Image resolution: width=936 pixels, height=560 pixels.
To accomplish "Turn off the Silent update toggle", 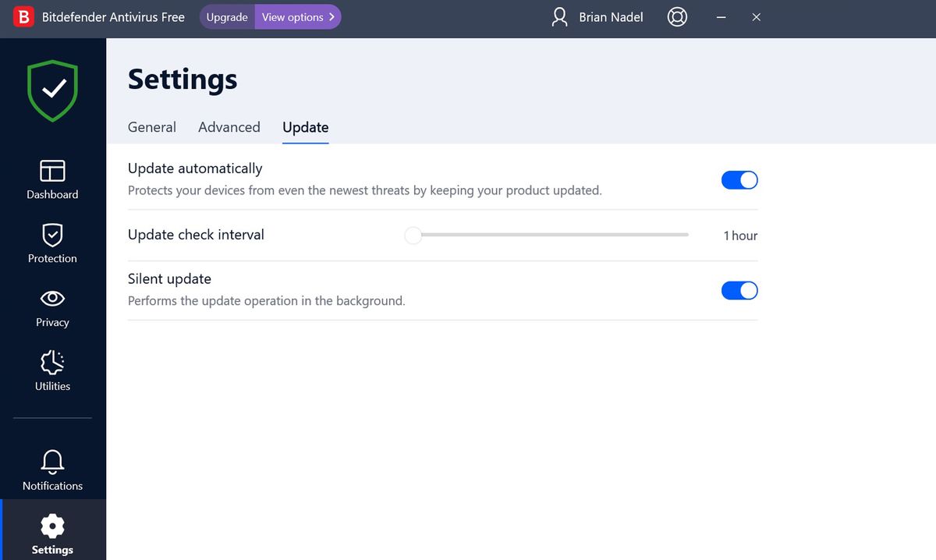I will (x=739, y=291).
